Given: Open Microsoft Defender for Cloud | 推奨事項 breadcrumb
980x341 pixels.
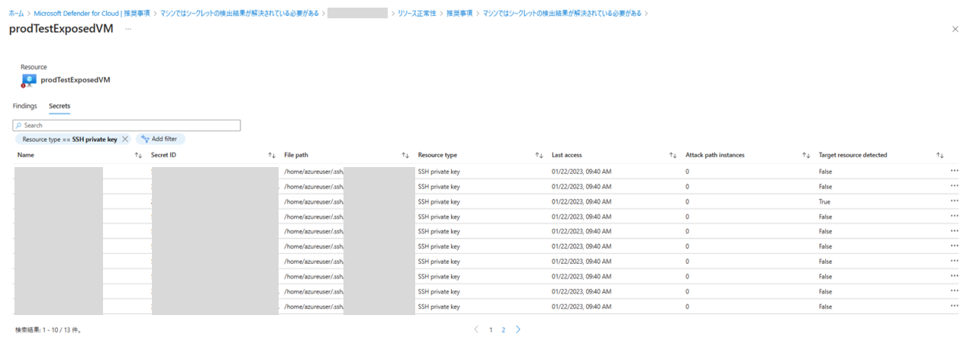Looking at the screenshot, I should coord(92,13).
